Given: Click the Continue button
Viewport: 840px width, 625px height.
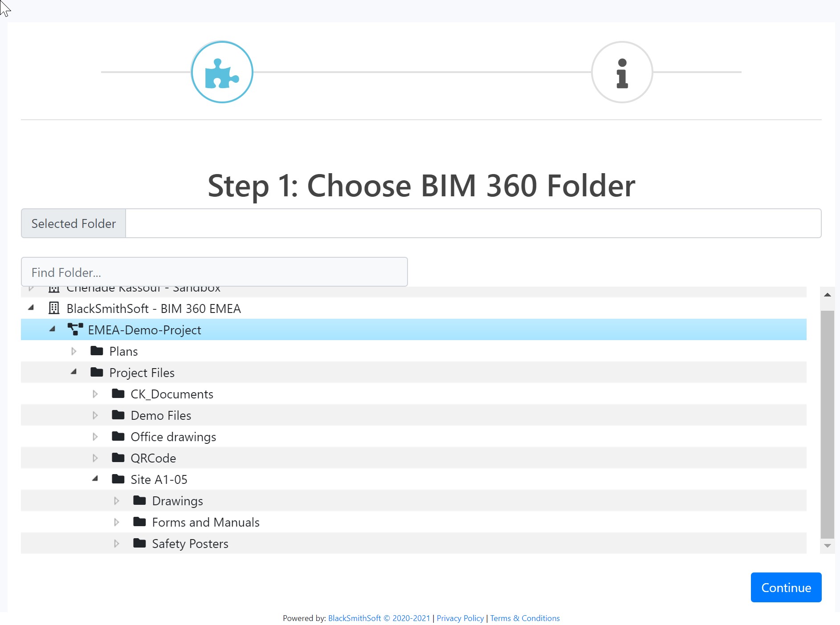Looking at the screenshot, I should [x=786, y=587].
